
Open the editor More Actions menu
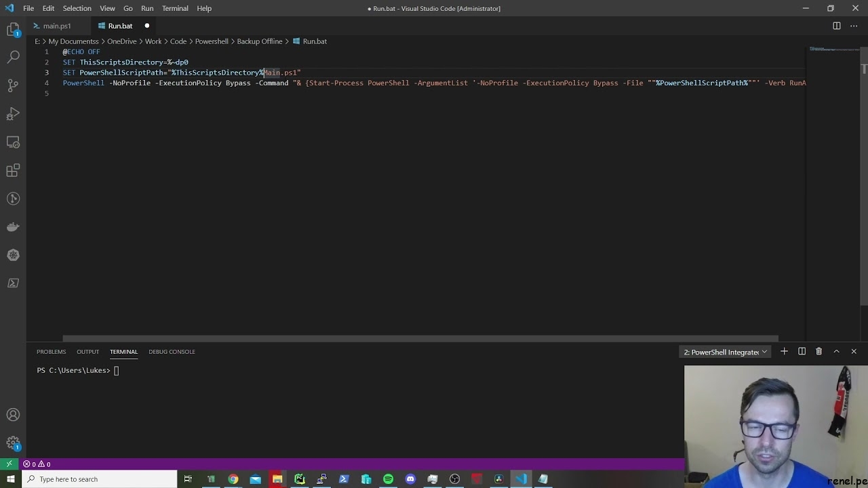click(854, 26)
